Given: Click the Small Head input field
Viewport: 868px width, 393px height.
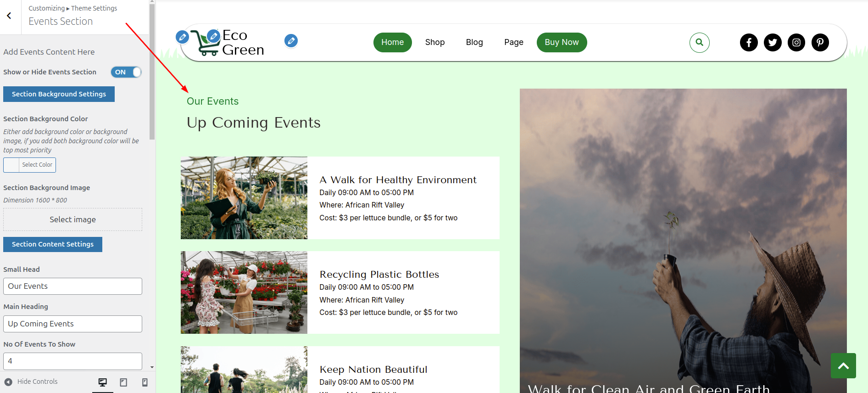Looking at the screenshot, I should click(x=72, y=286).
